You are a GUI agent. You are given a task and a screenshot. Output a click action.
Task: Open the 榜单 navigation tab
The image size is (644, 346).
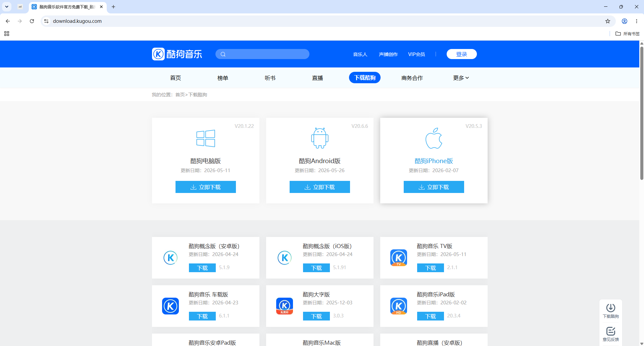[x=223, y=78]
